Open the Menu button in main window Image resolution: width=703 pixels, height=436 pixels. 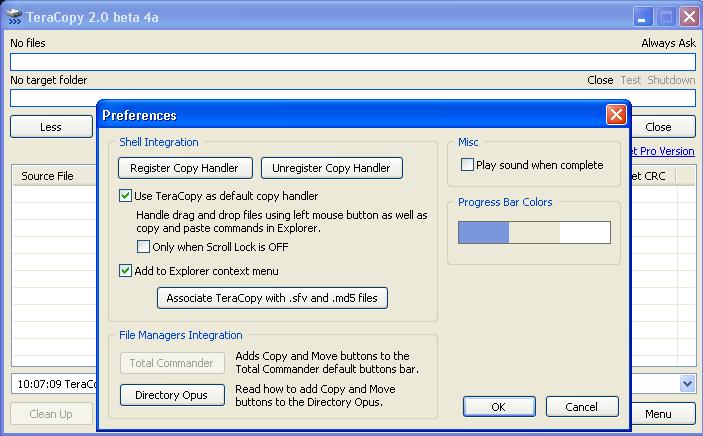point(662,414)
